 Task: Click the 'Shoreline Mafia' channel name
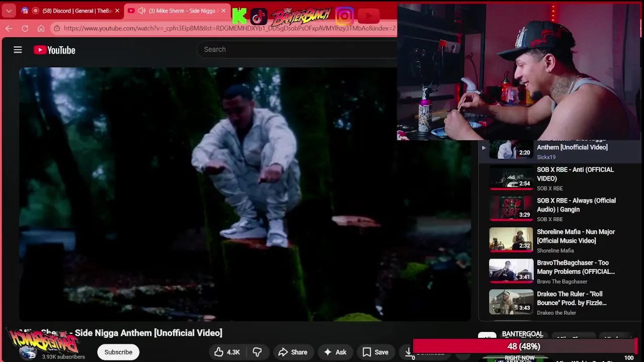tap(555, 250)
